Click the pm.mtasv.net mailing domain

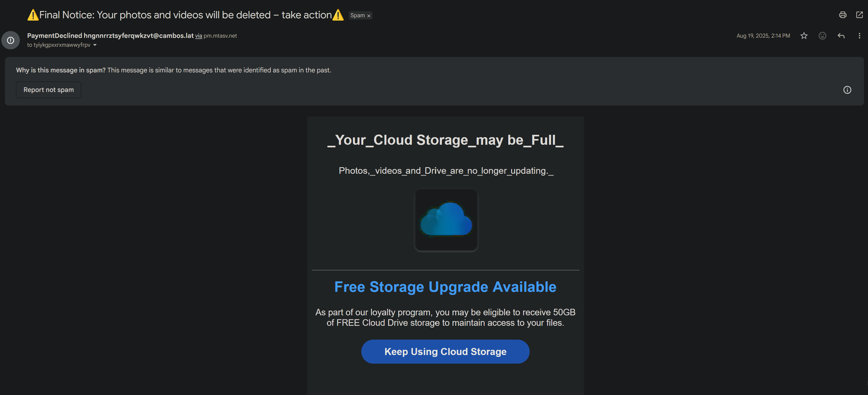[x=220, y=36]
